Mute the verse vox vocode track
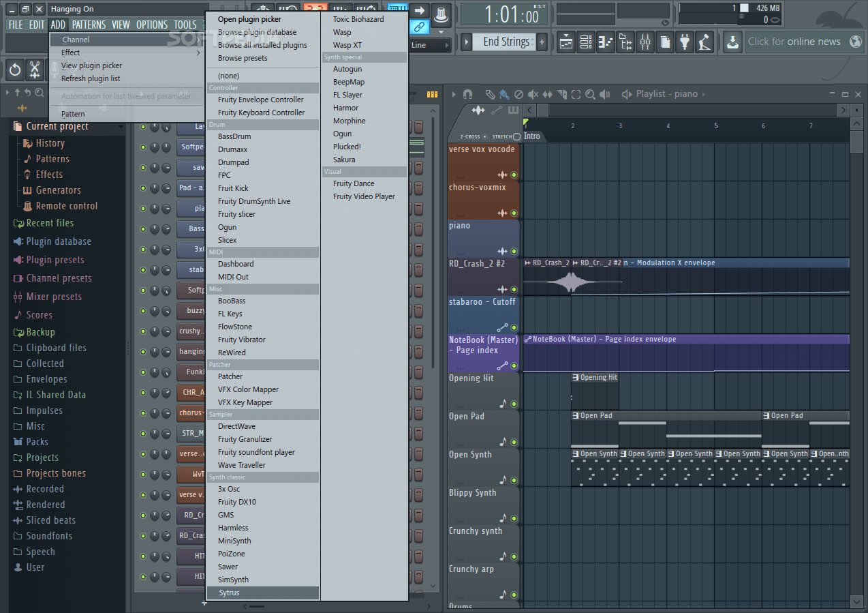This screenshot has width=868, height=613. point(514,175)
